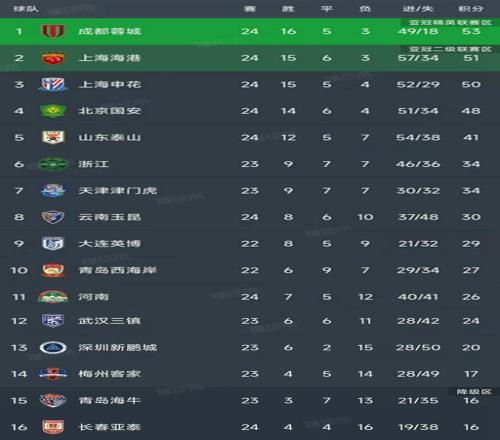The image size is (500, 440).
Task: Click the 上海海港 red team logo
Action: [53, 58]
